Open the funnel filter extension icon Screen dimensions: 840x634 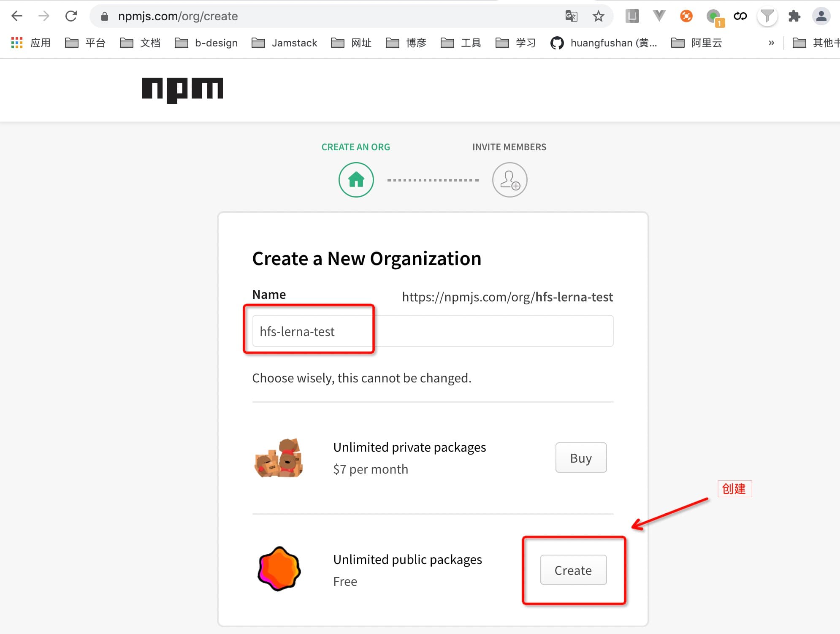[767, 16]
